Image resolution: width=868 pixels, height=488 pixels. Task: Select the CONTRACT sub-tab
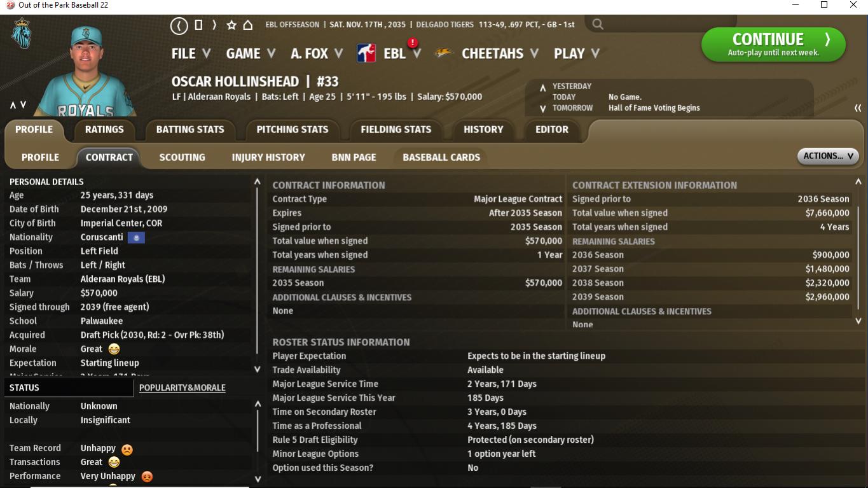tap(109, 157)
